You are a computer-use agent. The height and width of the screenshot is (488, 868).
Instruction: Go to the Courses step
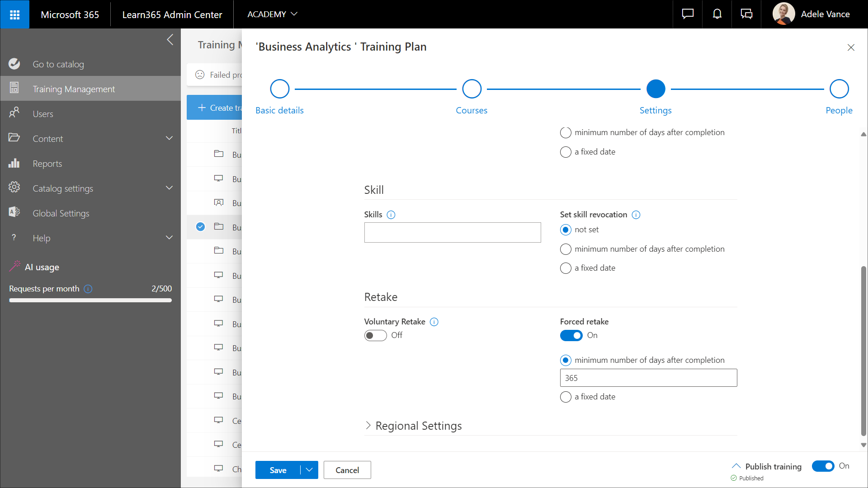[472, 89]
